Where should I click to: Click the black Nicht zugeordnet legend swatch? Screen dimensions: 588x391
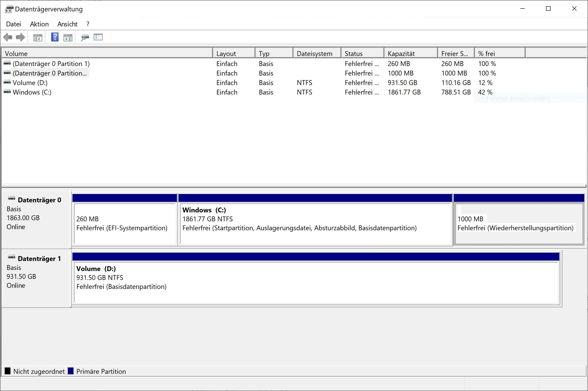tap(8, 371)
